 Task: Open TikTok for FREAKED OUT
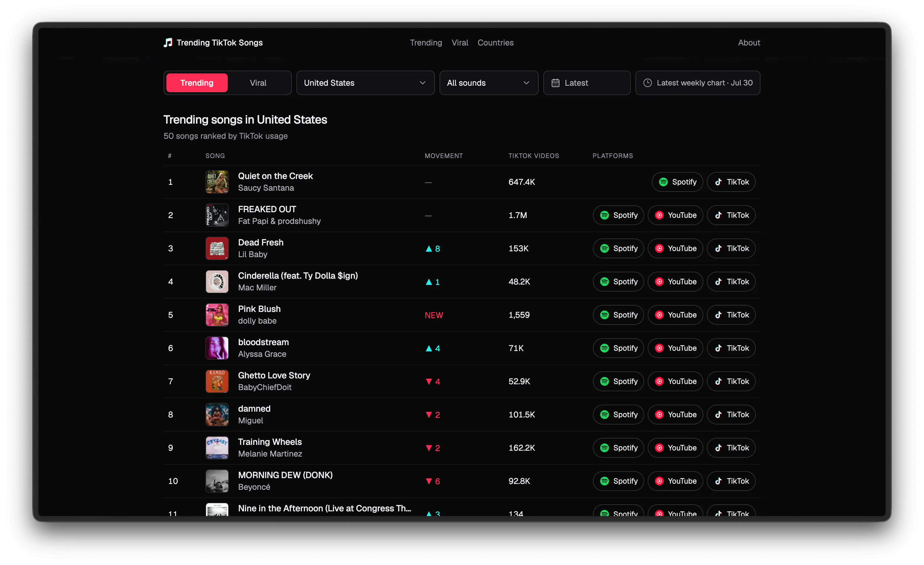click(731, 215)
